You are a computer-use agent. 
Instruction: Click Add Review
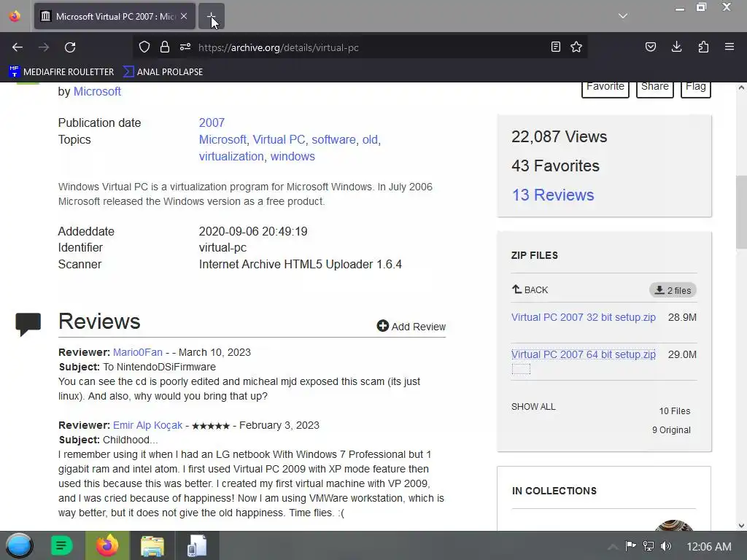[411, 326]
